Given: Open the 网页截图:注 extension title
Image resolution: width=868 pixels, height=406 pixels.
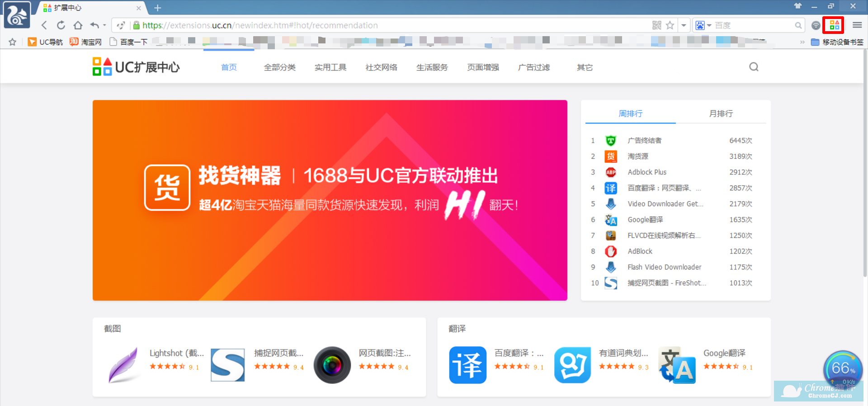Looking at the screenshot, I should click(385, 353).
